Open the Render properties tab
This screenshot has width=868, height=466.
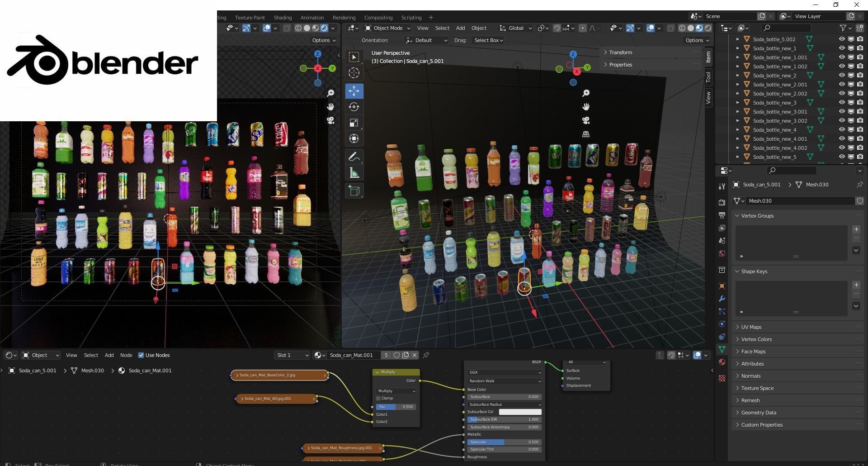pyautogui.click(x=722, y=202)
